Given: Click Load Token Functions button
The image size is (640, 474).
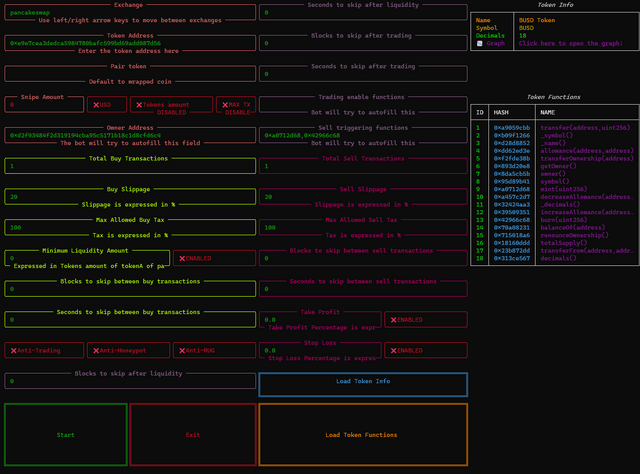Looking at the screenshot, I should pos(363,435).
